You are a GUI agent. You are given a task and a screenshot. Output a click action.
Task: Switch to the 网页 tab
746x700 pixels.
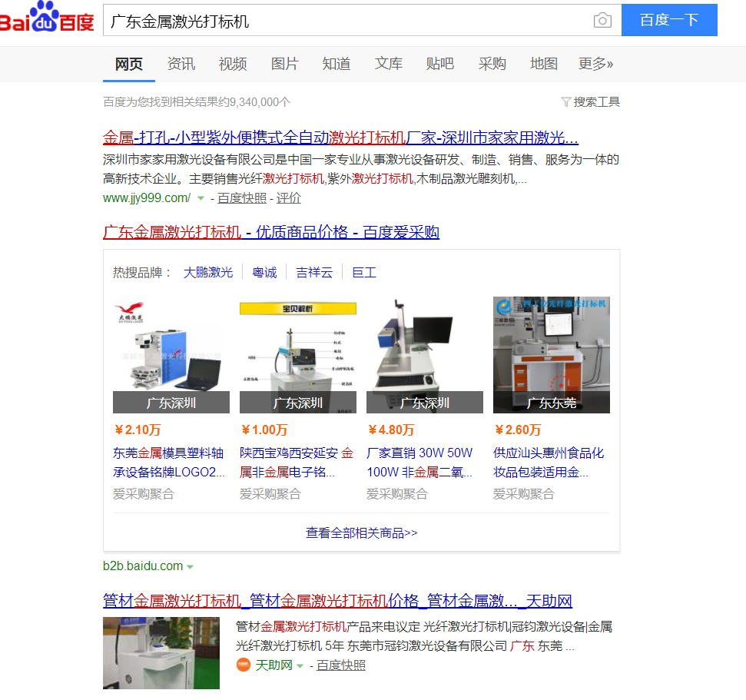tap(129, 64)
